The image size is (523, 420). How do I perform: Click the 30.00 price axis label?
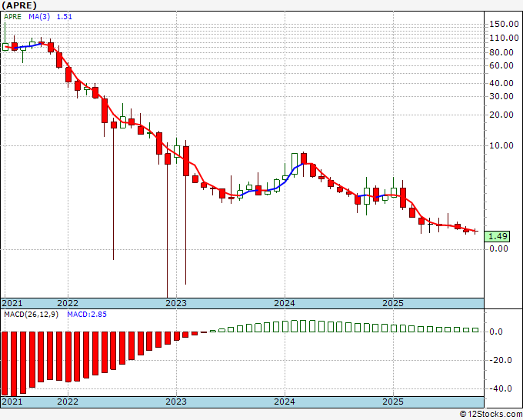pos(501,96)
